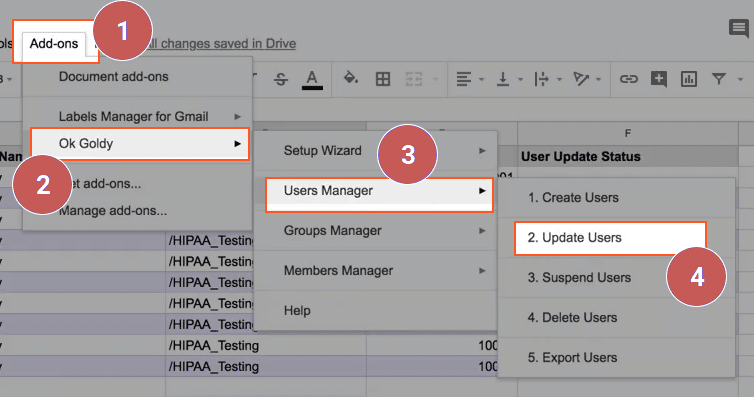Select User Update Status header cell
The image size is (754, 397).
pos(628,157)
